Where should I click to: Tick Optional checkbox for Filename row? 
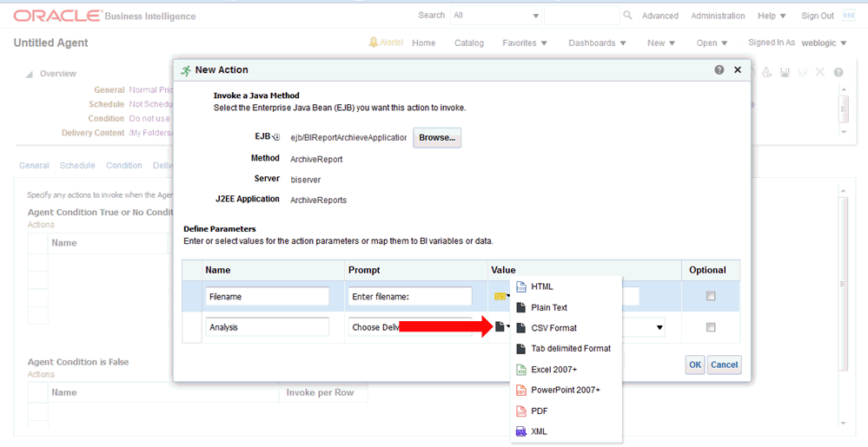click(x=711, y=296)
